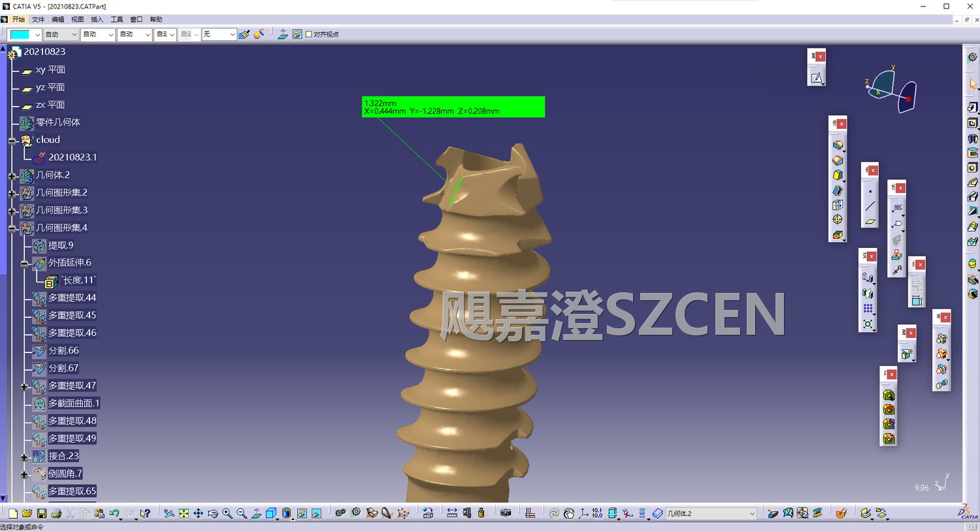Open the 文件 menu
Screen dimensions: 980x531
pyautogui.click(x=39, y=19)
